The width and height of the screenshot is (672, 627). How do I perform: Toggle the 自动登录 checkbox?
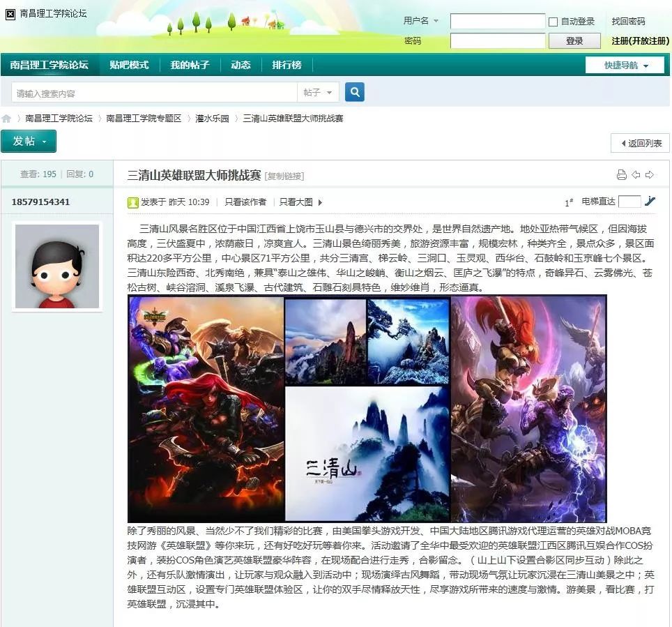click(553, 22)
